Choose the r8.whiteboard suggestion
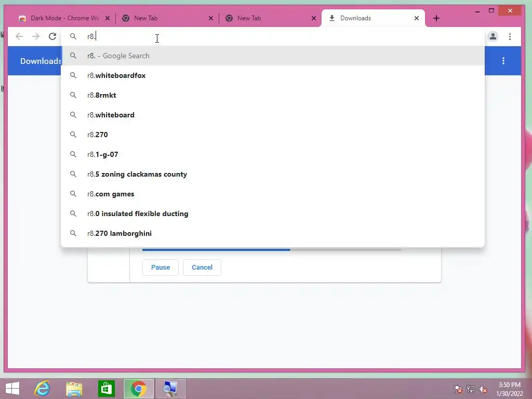532x399 pixels. 272,115
